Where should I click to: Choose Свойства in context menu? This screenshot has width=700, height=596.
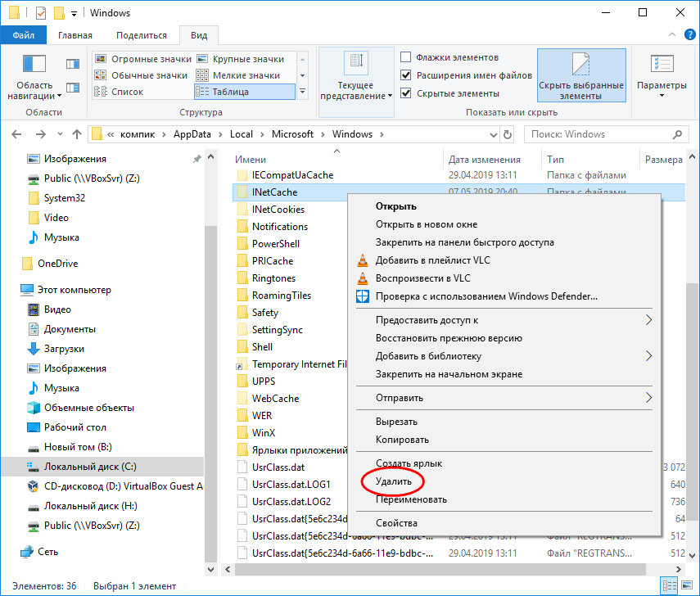click(504, 523)
